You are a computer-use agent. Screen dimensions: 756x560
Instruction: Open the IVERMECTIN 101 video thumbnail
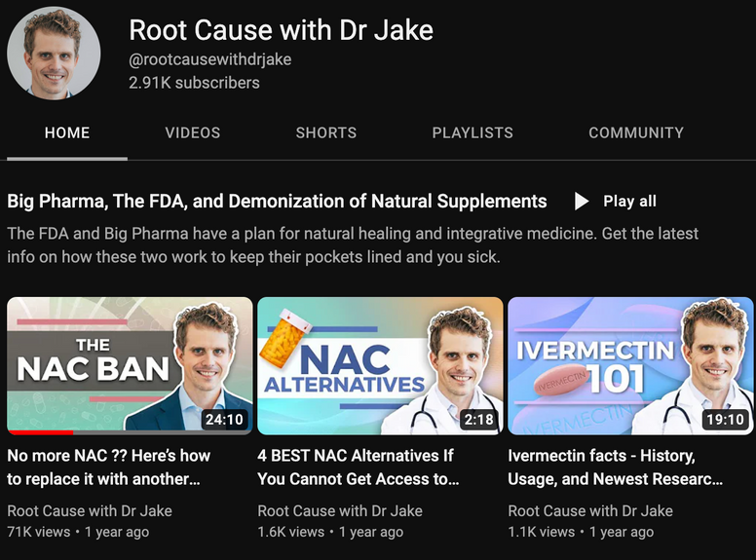pos(630,365)
